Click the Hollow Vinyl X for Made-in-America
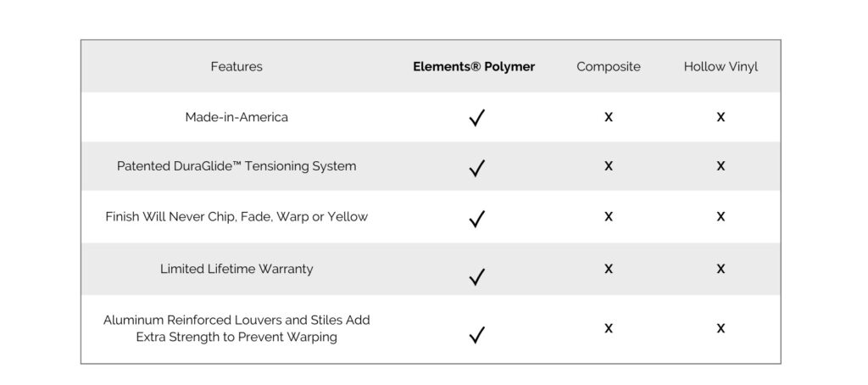The width and height of the screenshot is (868, 385). coord(721,116)
